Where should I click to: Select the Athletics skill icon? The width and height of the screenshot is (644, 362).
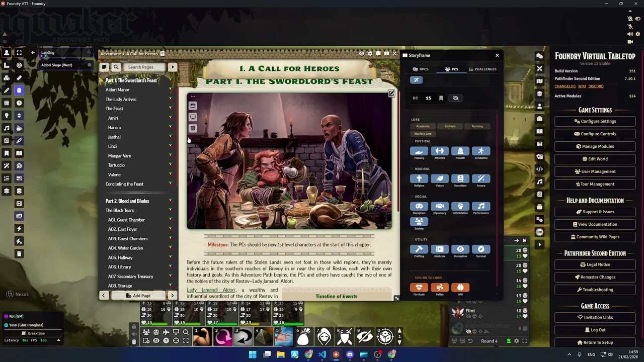pos(440,151)
